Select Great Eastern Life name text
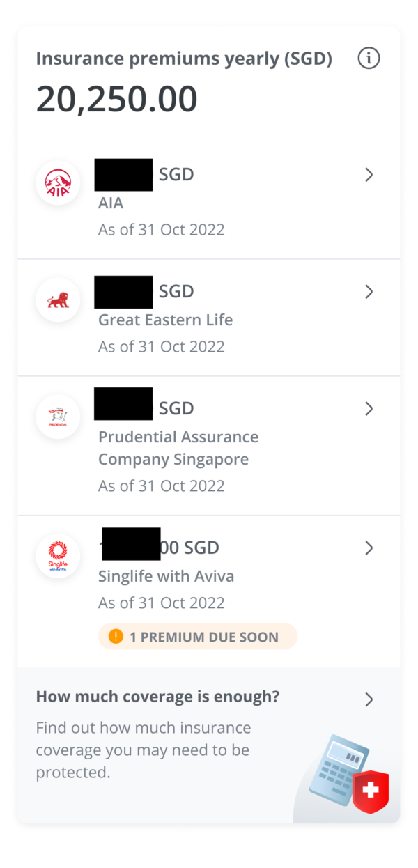The height and width of the screenshot is (868, 418). point(165,320)
